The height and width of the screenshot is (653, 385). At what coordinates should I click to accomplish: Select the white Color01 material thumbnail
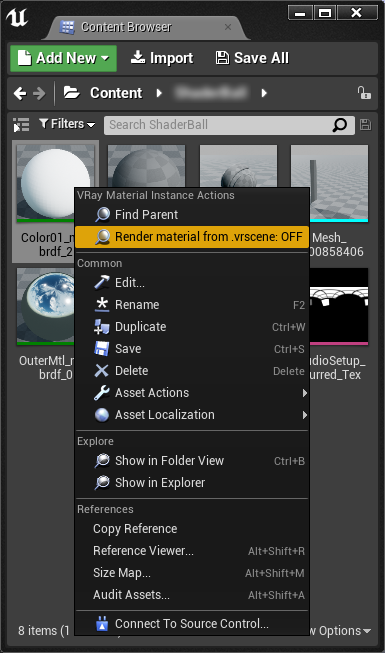[55, 182]
